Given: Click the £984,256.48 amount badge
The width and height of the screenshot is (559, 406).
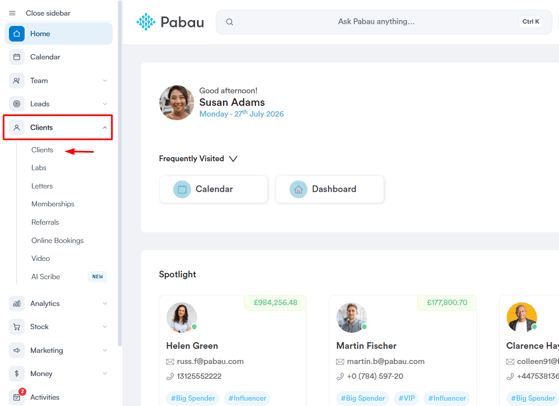Looking at the screenshot, I should (275, 303).
